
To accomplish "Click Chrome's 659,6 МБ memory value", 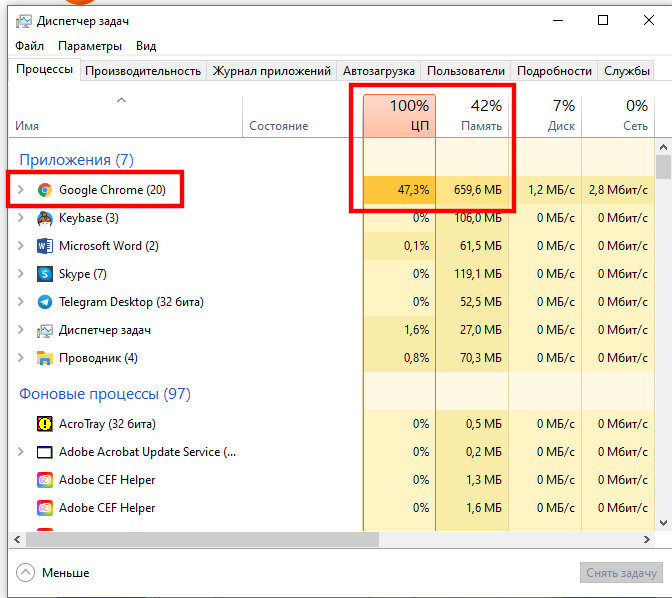I will click(478, 189).
